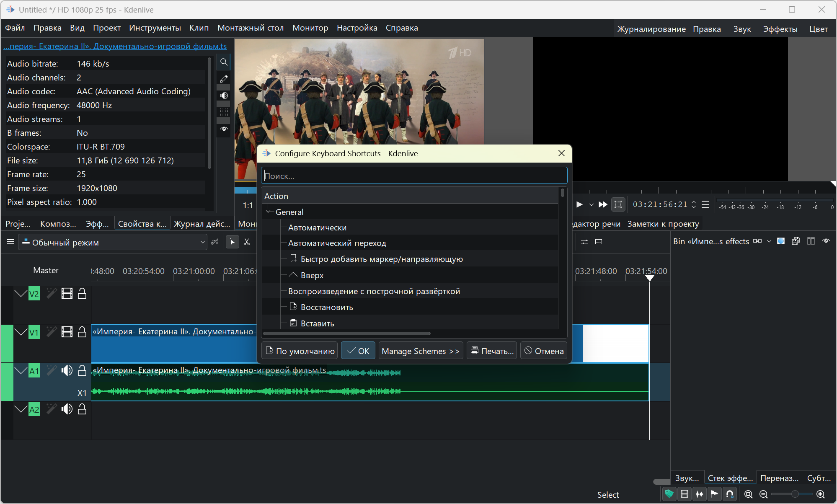The height and width of the screenshot is (504, 837).
Task: Open the Монтажный стол menu
Action: click(x=250, y=28)
